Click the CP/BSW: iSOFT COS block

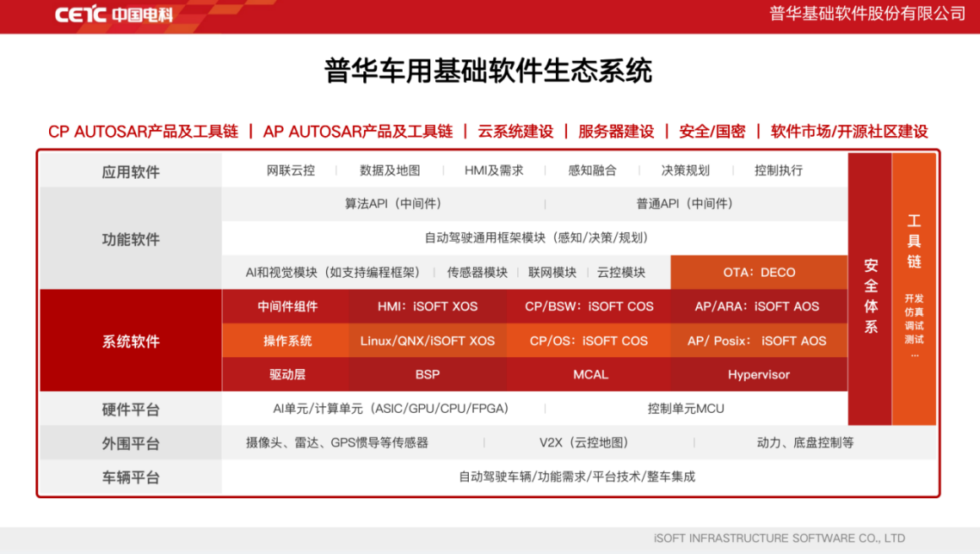coord(589,306)
